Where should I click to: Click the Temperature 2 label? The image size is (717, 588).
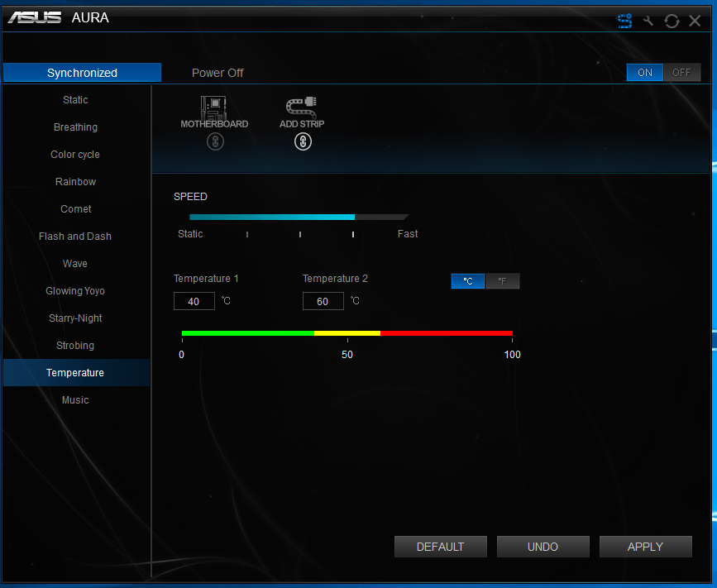(x=335, y=279)
